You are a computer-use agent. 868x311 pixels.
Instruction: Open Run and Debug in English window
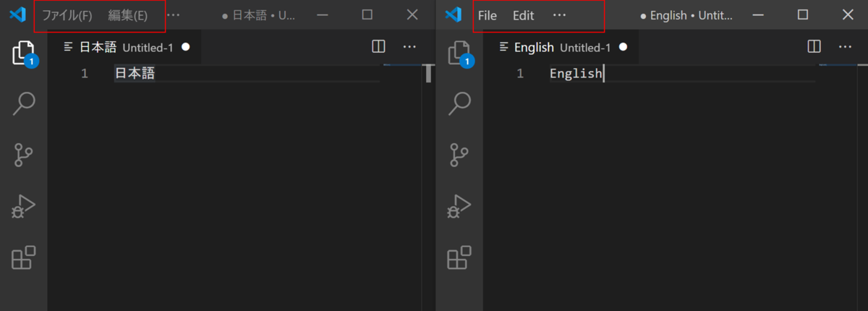[x=459, y=207]
